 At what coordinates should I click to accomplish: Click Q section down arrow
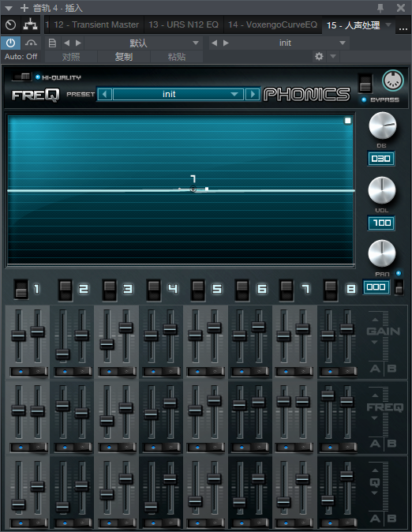click(x=375, y=493)
